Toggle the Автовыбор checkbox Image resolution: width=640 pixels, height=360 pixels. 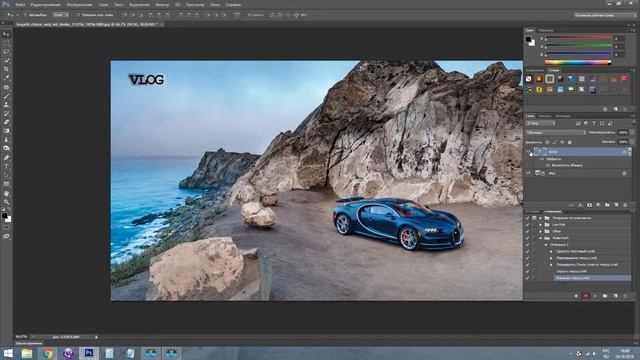tap(25, 15)
